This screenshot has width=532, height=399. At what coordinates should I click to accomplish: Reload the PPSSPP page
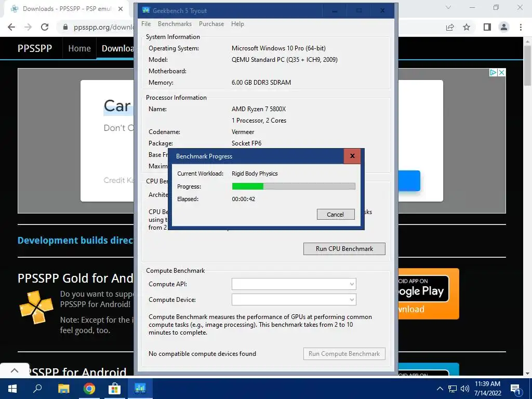45,27
